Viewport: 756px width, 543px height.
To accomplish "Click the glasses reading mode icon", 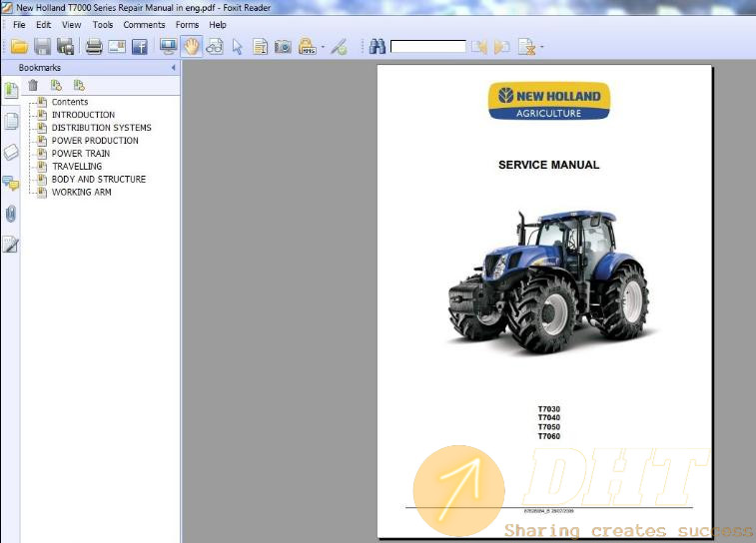I will click(x=215, y=47).
